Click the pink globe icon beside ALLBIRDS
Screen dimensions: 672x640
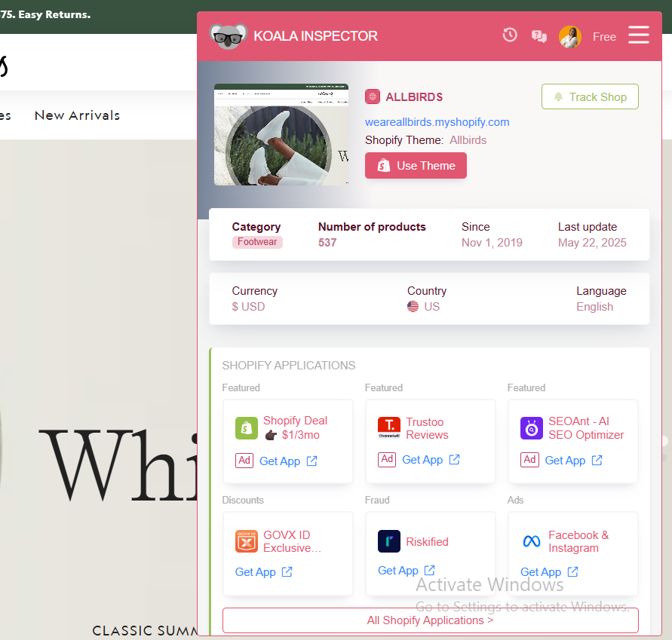pyautogui.click(x=373, y=96)
